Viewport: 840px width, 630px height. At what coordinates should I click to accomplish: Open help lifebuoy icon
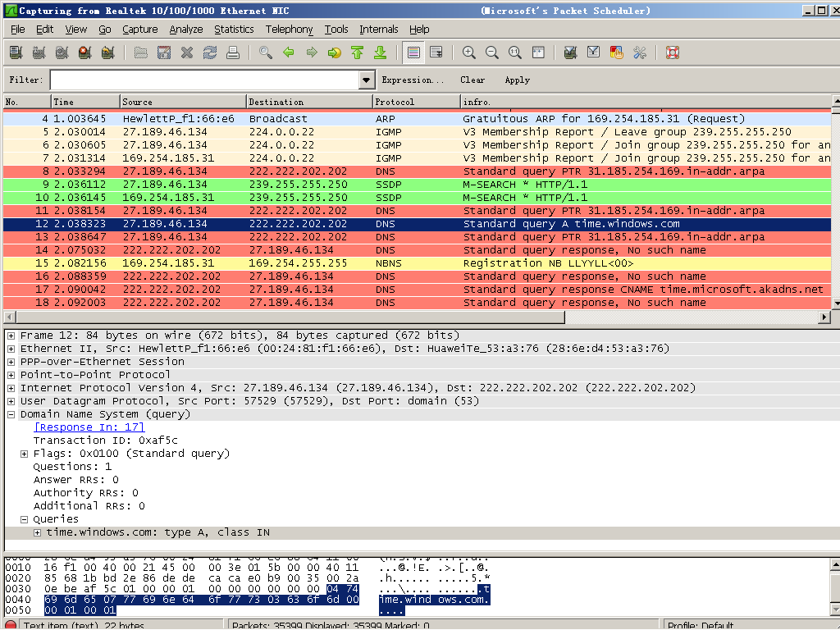673,52
